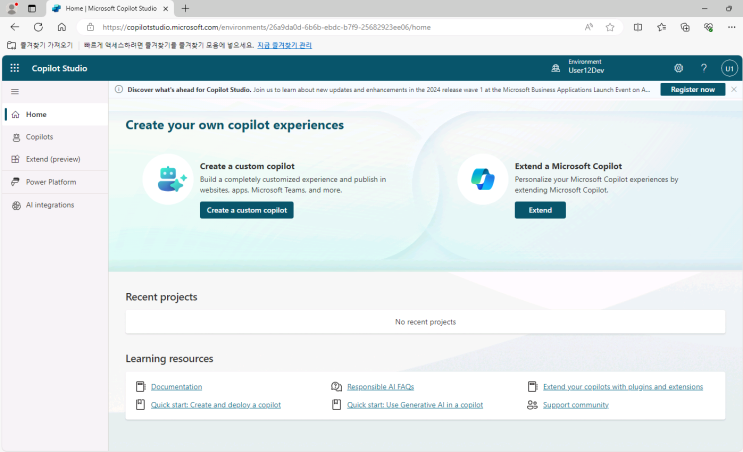The image size is (743, 452).
Task: Open the split screen browser icon
Action: (638, 27)
